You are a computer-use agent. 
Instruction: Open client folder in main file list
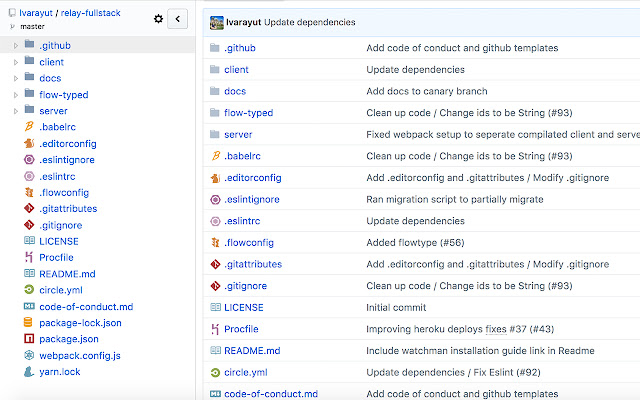pyautogui.click(x=236, y=69)
